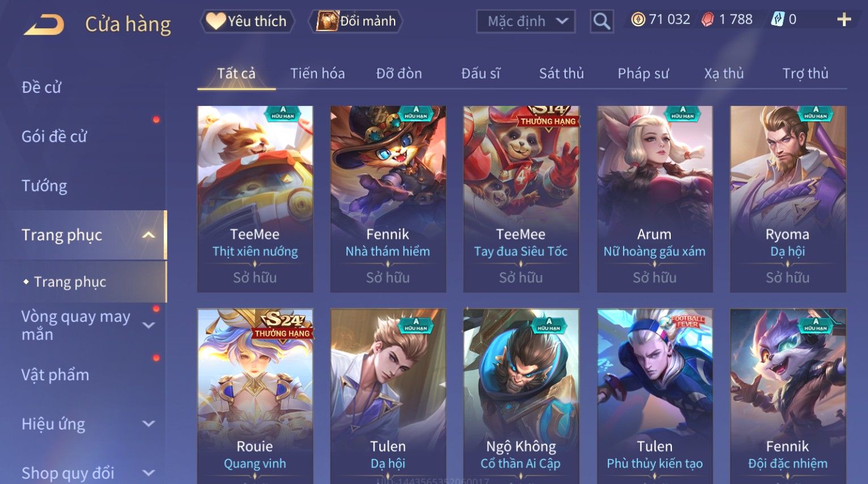Select the Tiến hóa tab
The height and width of the screenshot is (484, 868).
pyautogui.click(x=317, y=74)
